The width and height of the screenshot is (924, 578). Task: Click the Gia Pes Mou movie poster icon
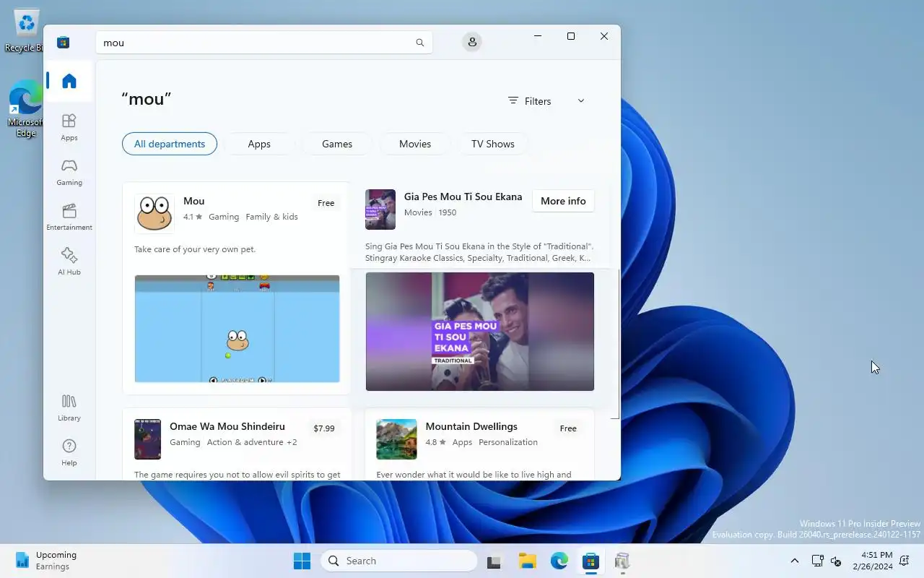pyautogui.click(x=380, y=210)
